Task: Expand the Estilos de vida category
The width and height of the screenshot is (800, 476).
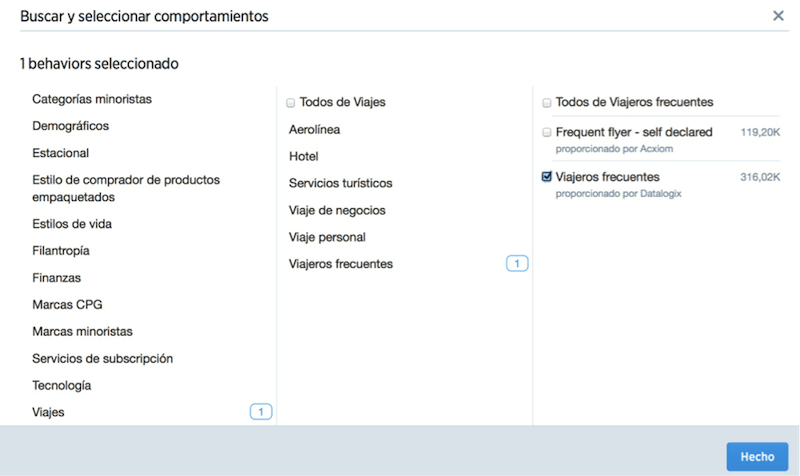Action: pyautogui.click(x=72, y=223)
